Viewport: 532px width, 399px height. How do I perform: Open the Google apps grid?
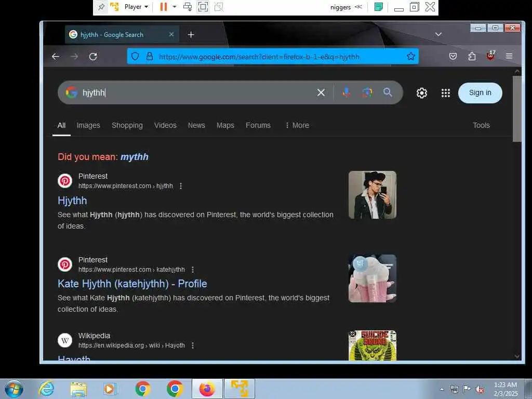pyautogui.click(x=445, y=93)
